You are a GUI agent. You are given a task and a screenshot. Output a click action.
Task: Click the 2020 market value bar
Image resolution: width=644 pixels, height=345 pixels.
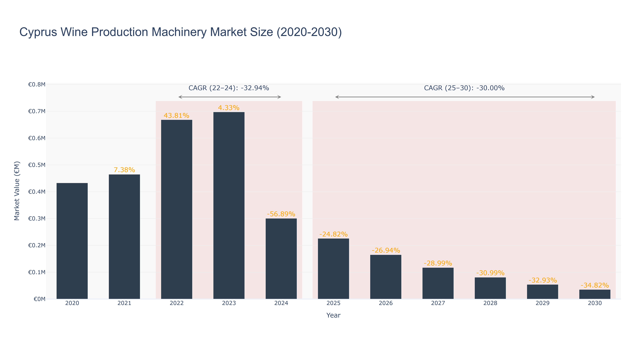point(72,241)
